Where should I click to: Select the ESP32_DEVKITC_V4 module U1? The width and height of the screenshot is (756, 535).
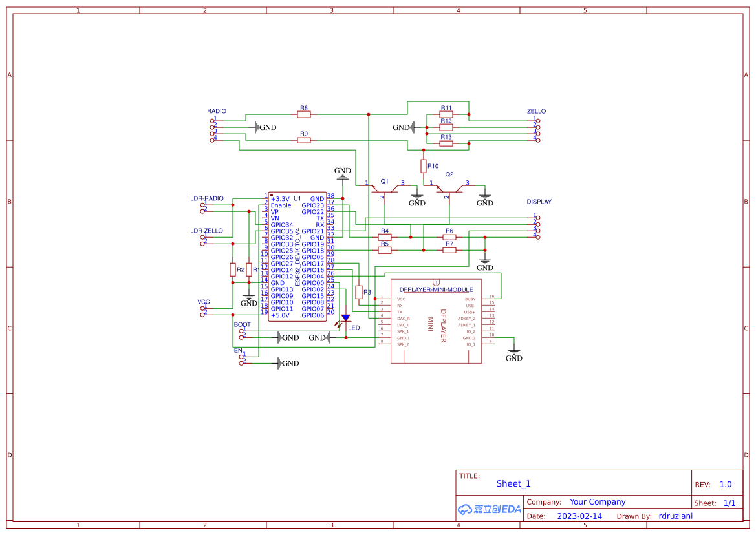(x=297, y=255)
